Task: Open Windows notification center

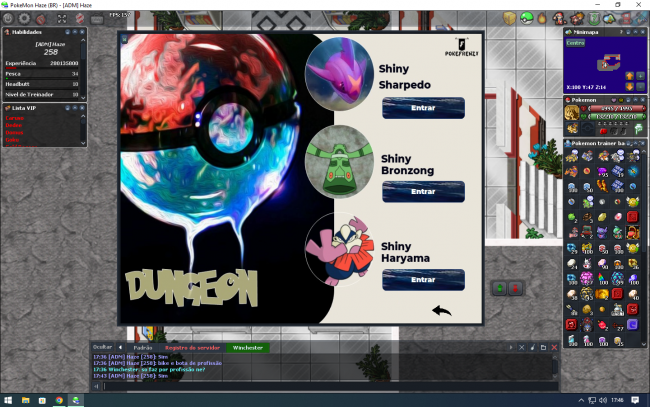Action: click(x=635, y=400)
